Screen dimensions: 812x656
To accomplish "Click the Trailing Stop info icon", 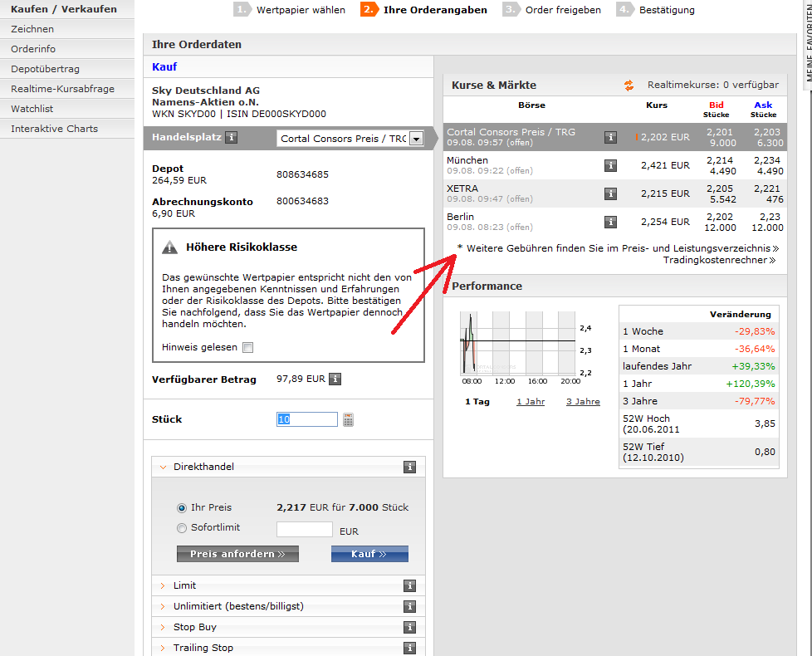I will 409,648.
